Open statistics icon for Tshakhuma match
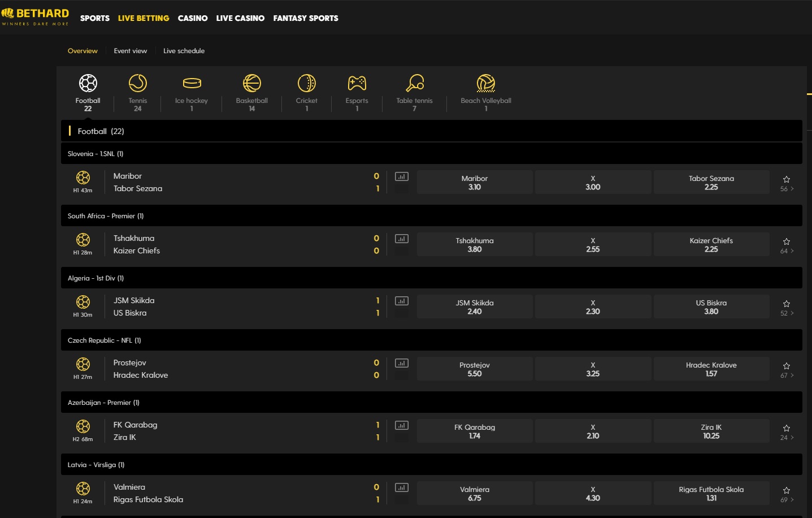Viewport: 812px width, 518px height. tap(402, 239)
